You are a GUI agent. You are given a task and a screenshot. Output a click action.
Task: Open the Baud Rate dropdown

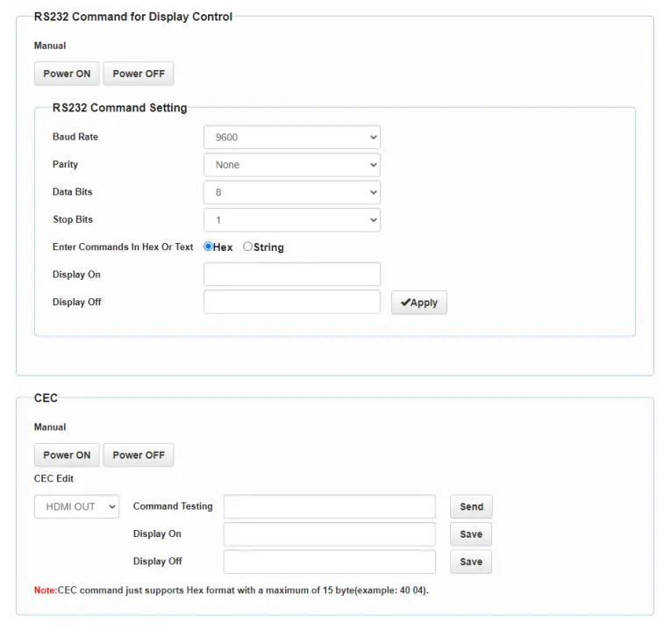tap(291, 138)
